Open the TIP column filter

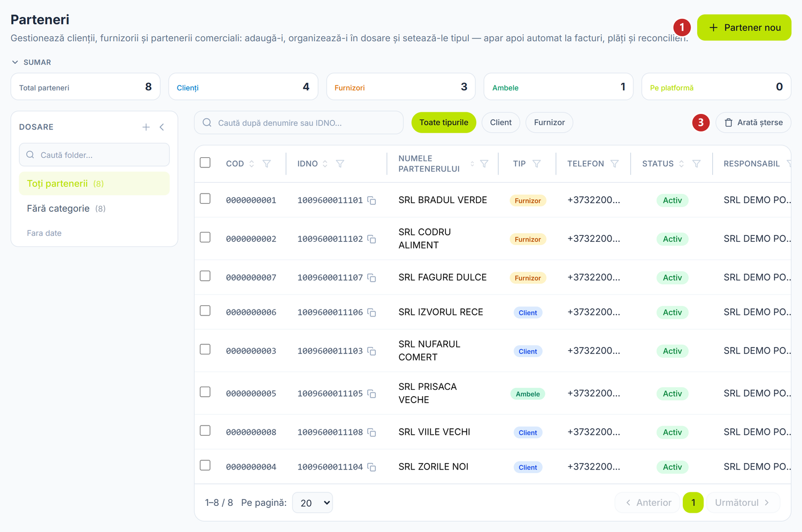pos(537,164)
